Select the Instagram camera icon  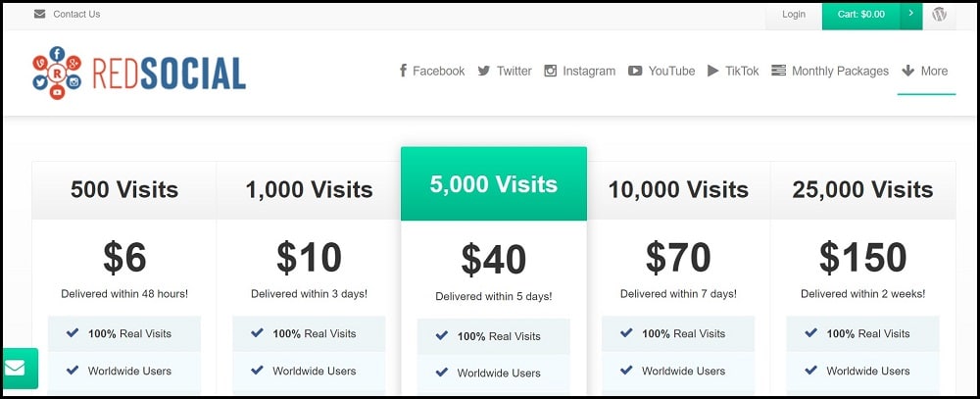point(550,71)
